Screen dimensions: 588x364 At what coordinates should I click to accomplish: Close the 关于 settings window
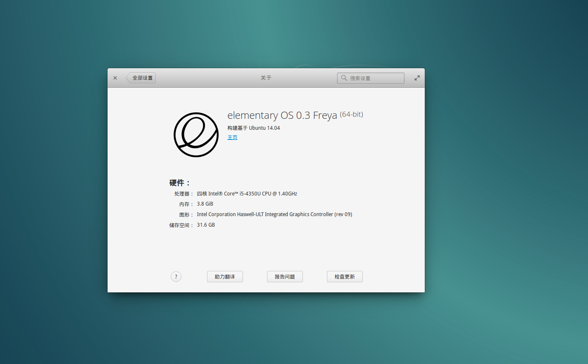point(115,78)
